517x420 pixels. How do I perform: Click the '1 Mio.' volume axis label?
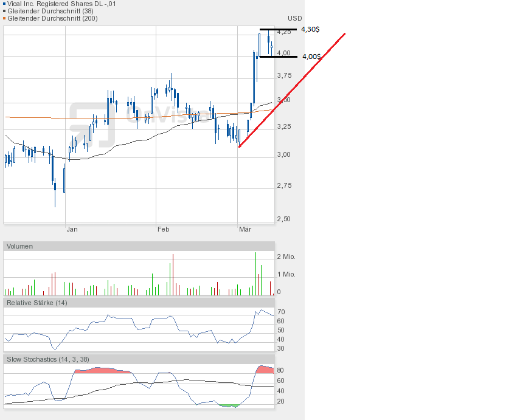(286, 274)
